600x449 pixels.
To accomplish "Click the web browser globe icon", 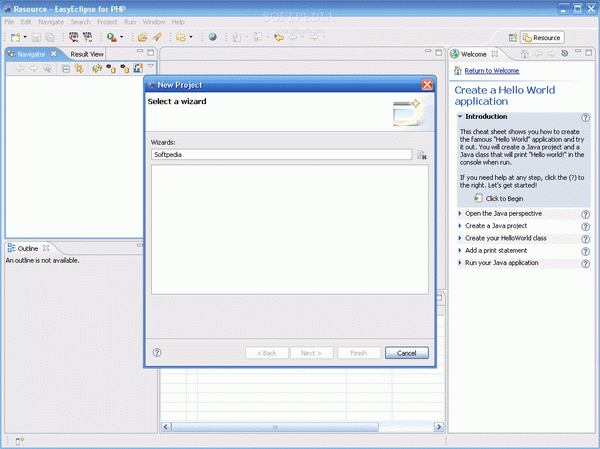I will tap(212, 37).
